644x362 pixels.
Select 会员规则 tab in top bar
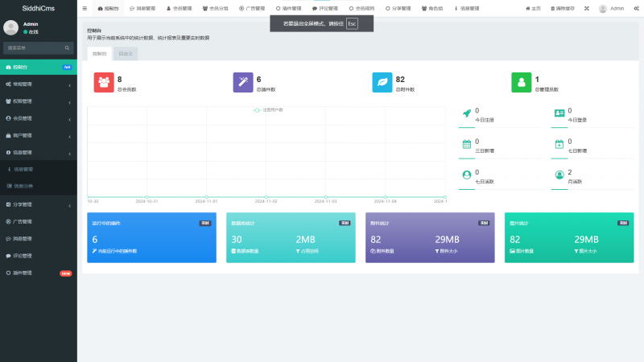361,8
